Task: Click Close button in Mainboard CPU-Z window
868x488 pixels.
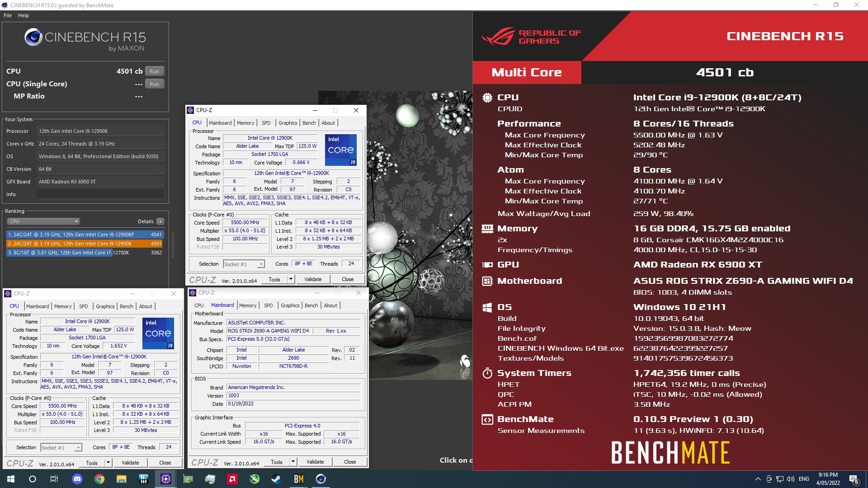Action: [350, 462]
